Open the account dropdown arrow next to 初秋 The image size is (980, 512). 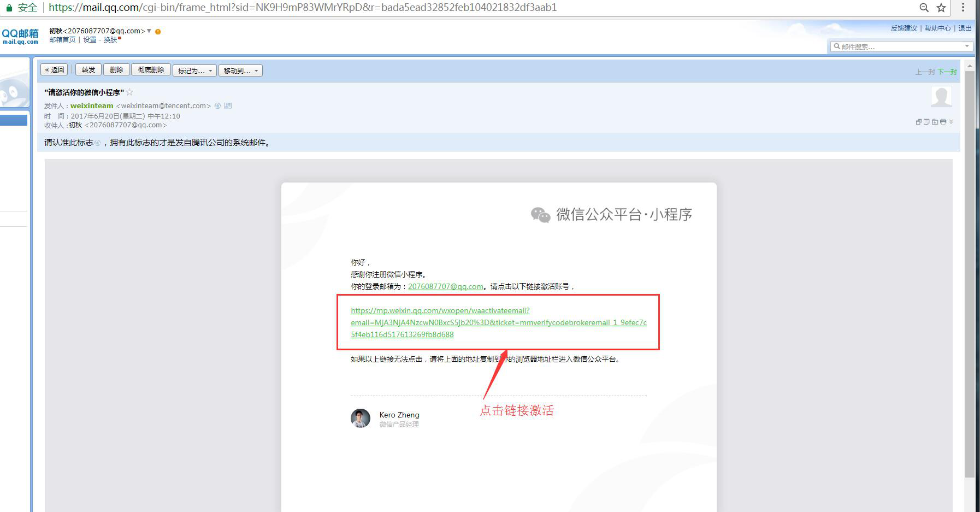click(149, 31)
